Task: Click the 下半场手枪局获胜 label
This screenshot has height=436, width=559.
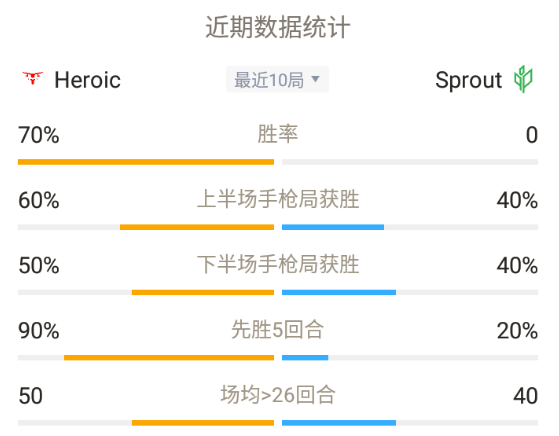Action: point(278,264)
